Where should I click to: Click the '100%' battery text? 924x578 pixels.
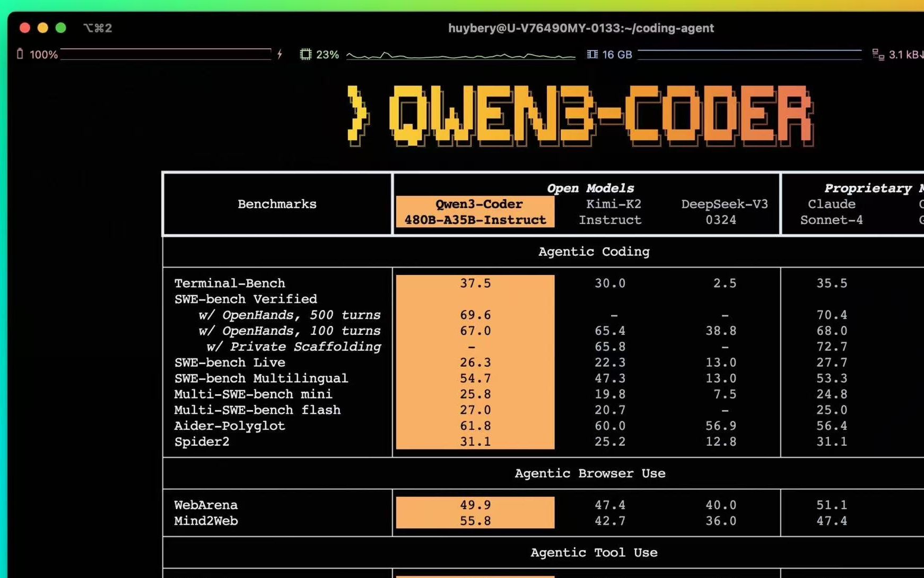[43, 55]
